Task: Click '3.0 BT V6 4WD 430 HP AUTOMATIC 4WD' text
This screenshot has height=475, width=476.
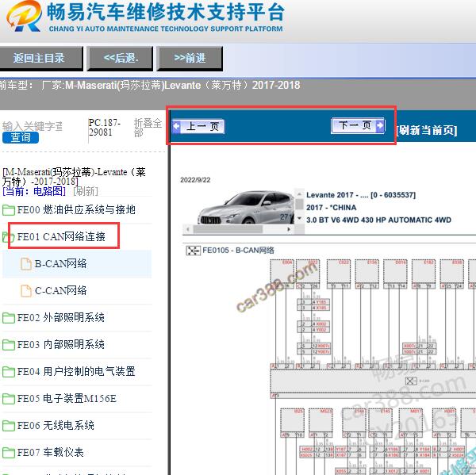Action: tap(378, 220)
